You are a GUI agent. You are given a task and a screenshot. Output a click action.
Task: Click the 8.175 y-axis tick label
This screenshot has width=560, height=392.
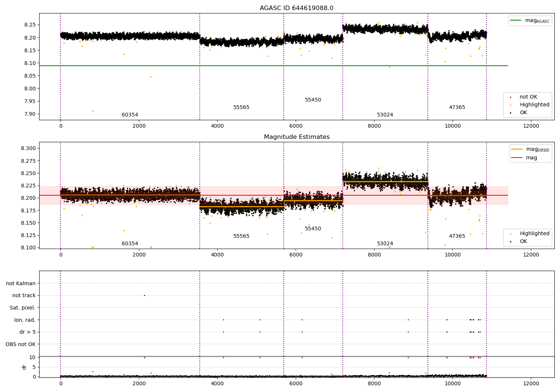[28, 211]
